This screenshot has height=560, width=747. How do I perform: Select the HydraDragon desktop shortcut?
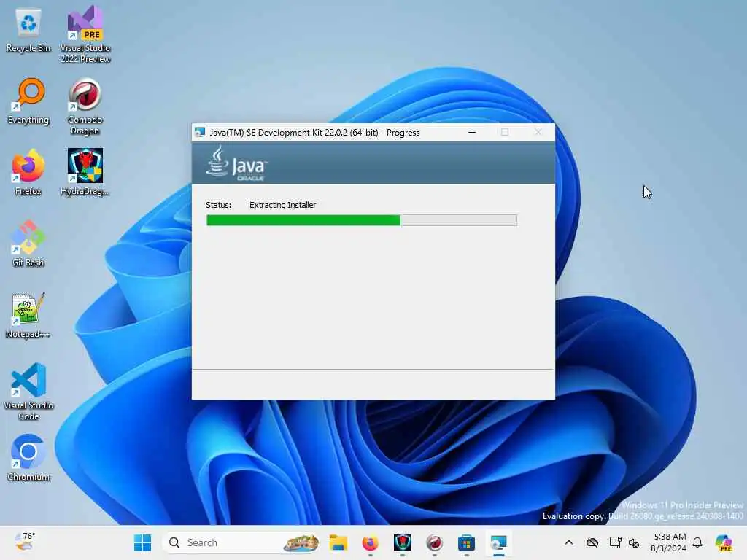click(85, 172)
